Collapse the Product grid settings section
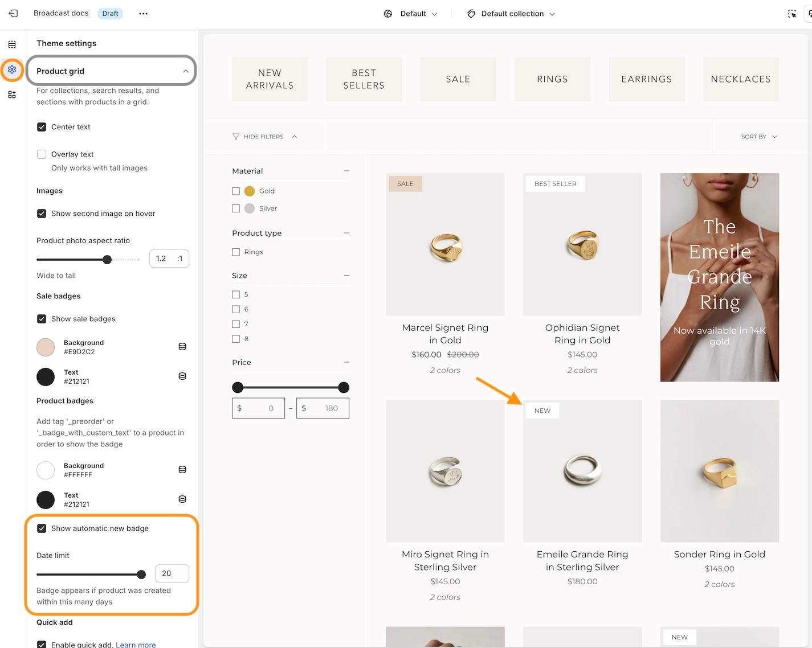This screenshot has width=812, height=648. (x=185, y=71)
